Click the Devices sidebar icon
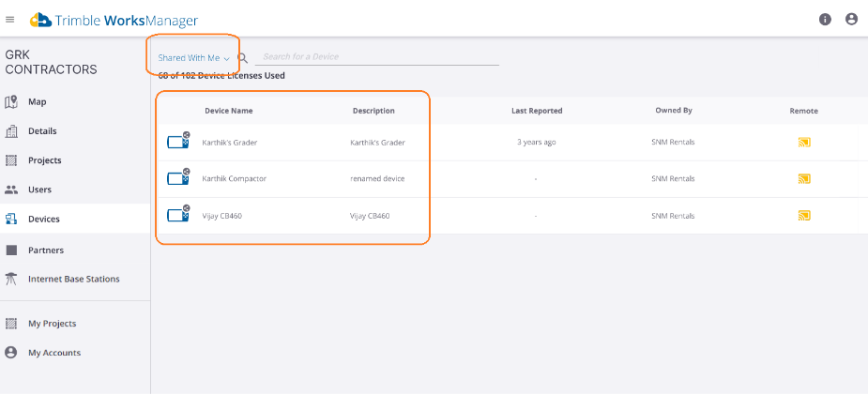The height and width of the screenshot is (395, 868). pyautogui.click(x=11, y=219)
